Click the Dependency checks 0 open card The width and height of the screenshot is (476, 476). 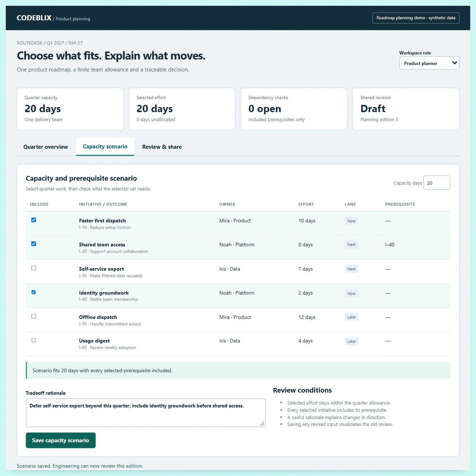coord(294,109)
